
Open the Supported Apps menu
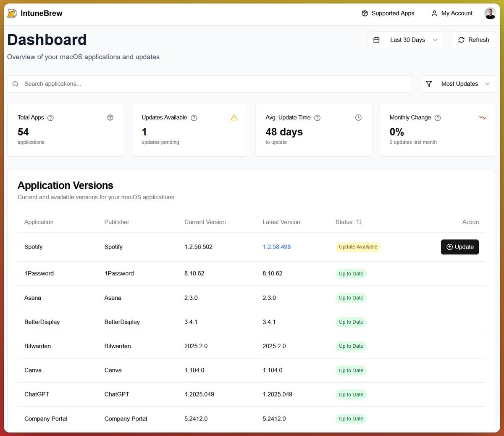[387, 13]
